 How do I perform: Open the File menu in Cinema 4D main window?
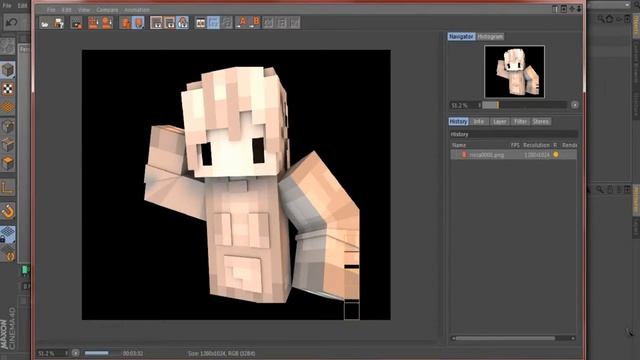click(7, 5)
